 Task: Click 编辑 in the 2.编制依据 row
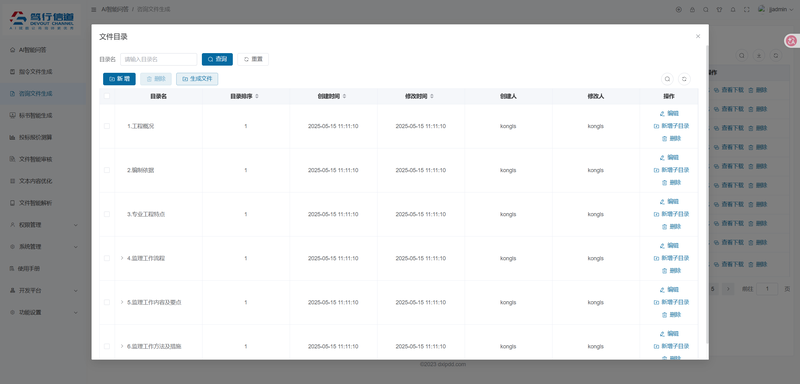pyautogui.click(x=669, y=157)
